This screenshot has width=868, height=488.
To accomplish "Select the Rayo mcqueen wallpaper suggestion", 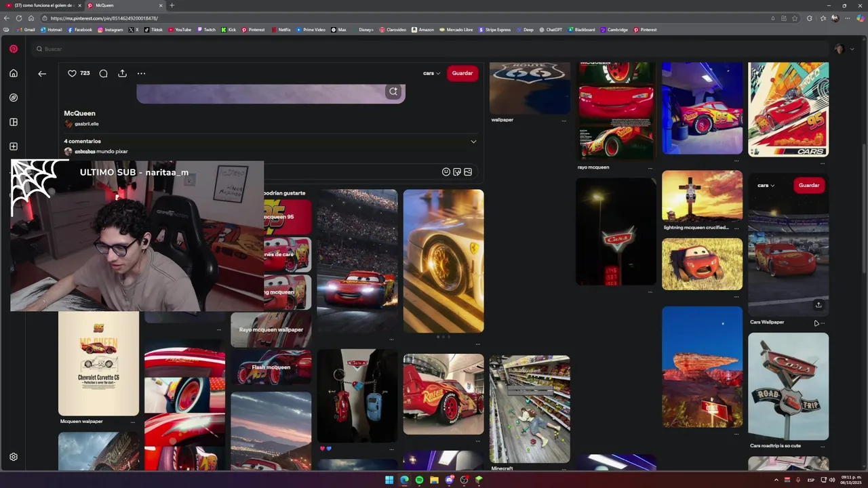I will pyautogui.click(x=271, y=330).
